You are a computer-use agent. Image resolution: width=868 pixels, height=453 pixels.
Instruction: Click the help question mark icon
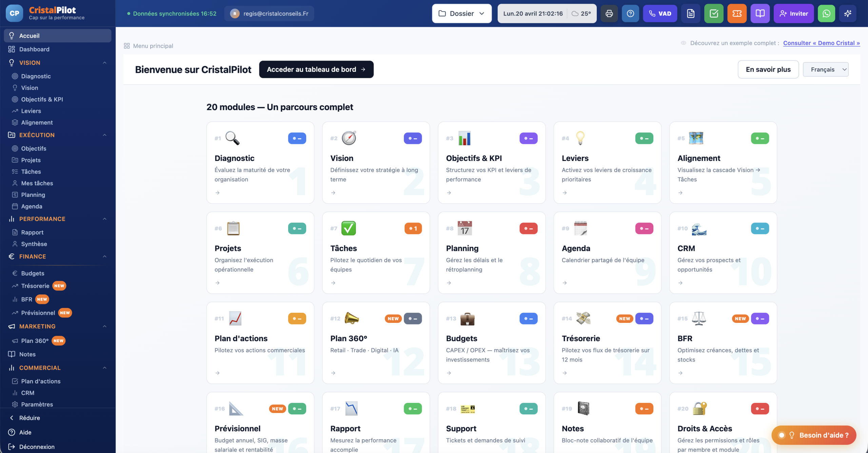[630, 14]
